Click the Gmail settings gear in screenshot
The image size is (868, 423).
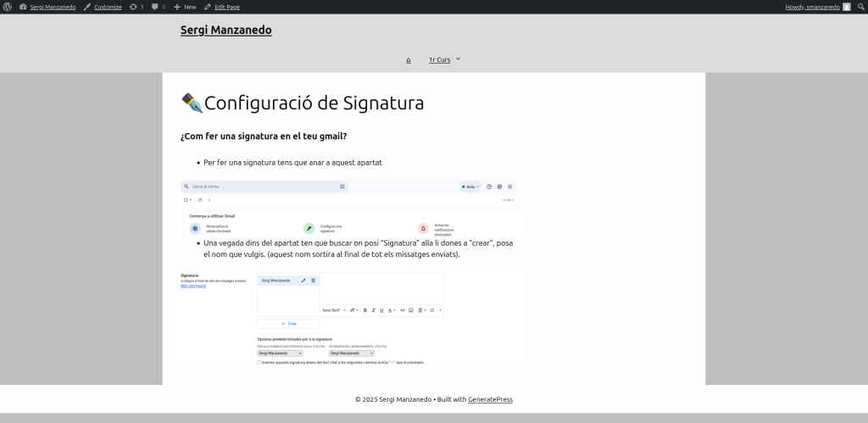(500, 186)
